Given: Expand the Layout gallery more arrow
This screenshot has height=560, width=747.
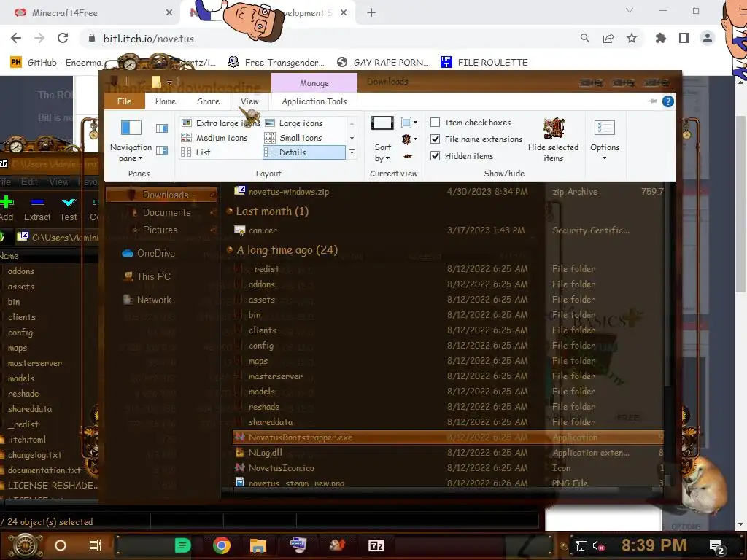Looking at the screenshot, I should 352,152.
